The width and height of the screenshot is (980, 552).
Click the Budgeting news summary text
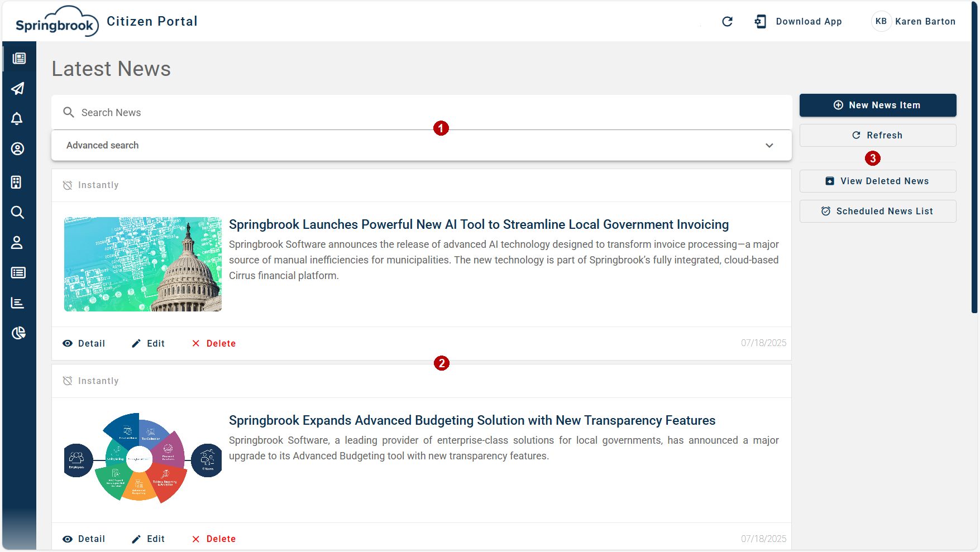pos(504,448)
